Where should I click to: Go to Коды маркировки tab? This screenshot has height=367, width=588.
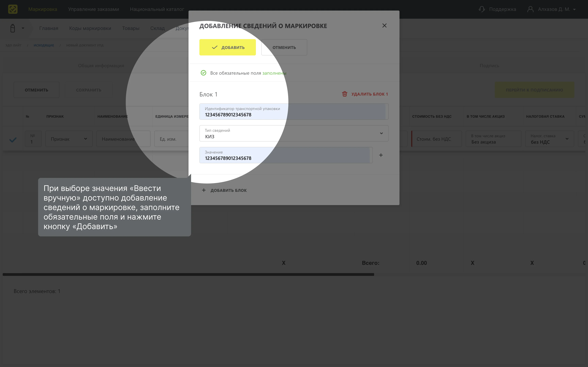90,28
